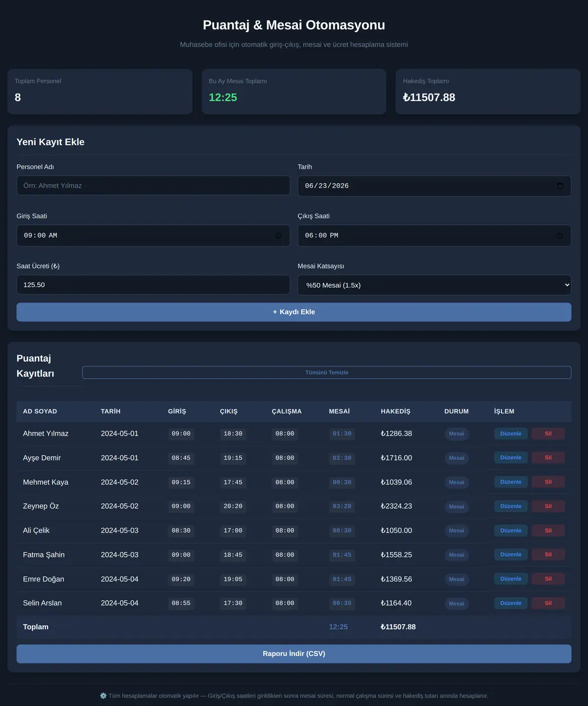
Task: Open clock picker for Çıkış Saati
Action: [x=560, y=236]
